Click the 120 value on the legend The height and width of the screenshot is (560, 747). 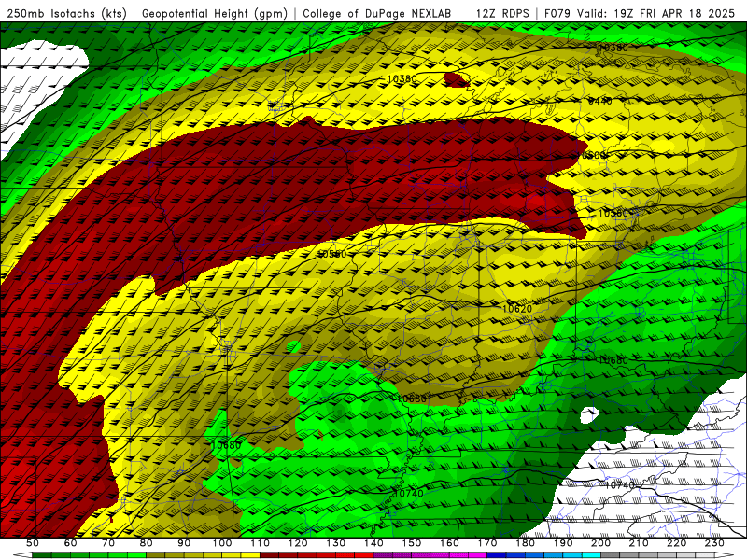point(298,543)
